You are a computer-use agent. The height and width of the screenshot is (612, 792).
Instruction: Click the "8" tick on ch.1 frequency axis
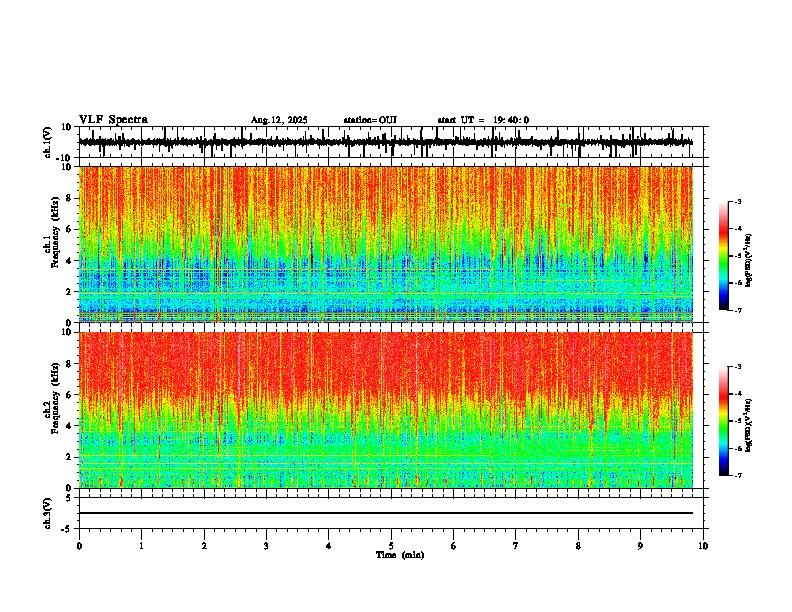point(70,198)
